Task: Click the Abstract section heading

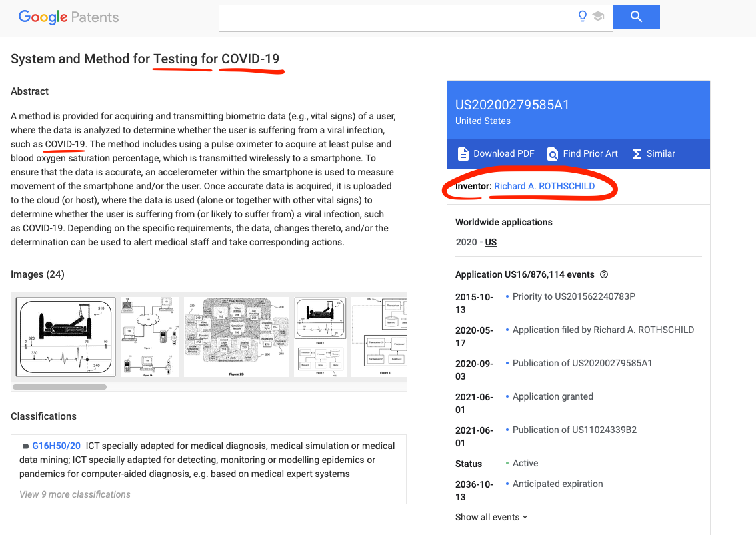Action: click(x=29, y=91)
